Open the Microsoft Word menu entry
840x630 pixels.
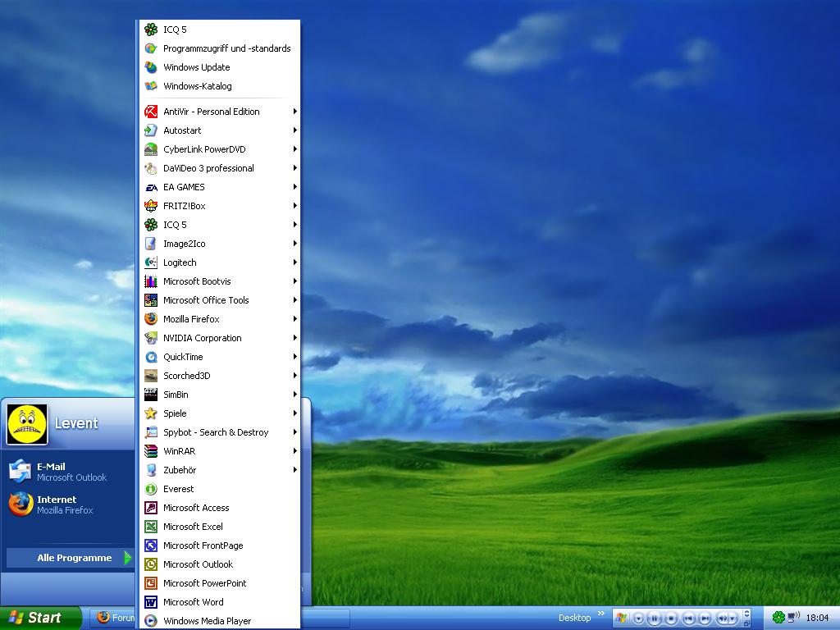click(220, 602)
